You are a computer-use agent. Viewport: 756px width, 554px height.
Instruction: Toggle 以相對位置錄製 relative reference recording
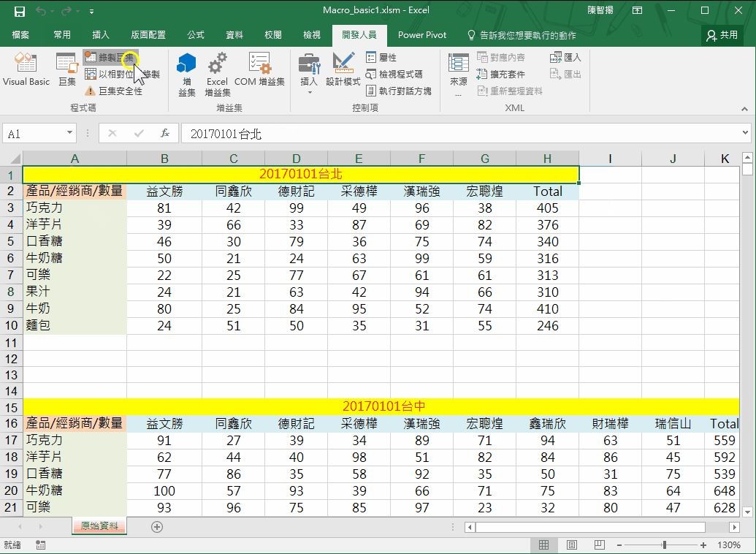click(x=122, y=74)
